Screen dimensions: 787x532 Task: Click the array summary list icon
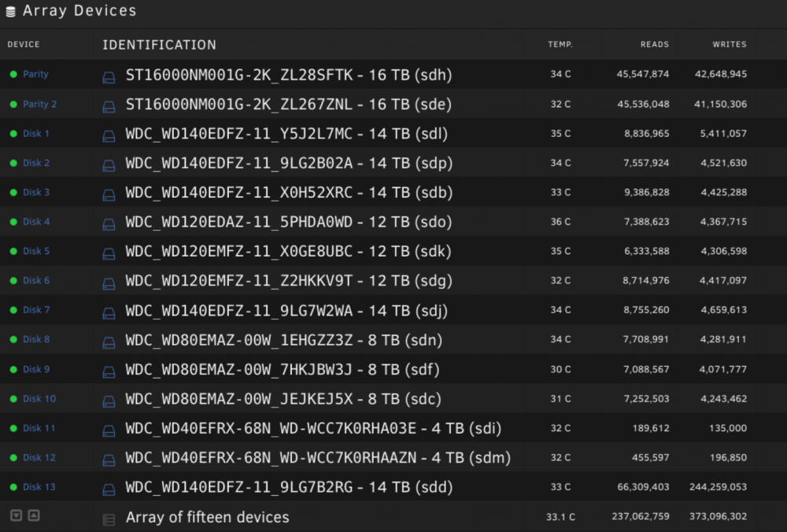click(109, 519)
